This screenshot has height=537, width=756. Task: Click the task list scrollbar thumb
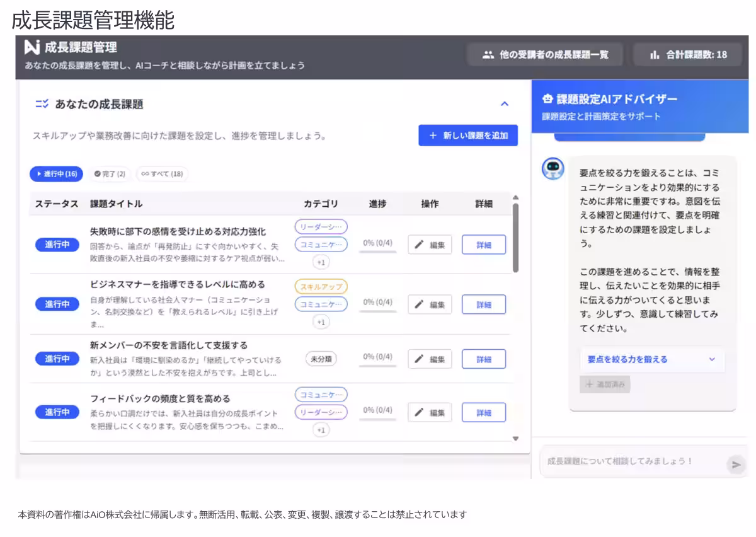pos(516,238)
